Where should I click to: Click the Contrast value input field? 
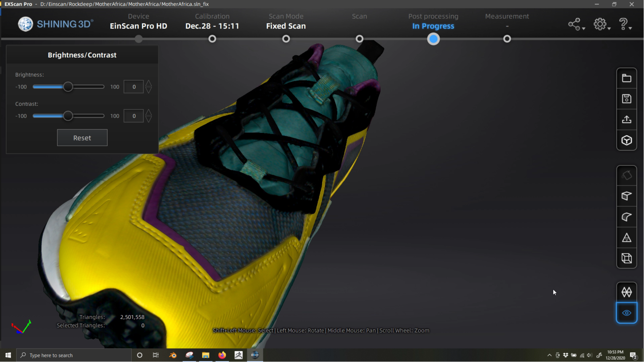pyautogui.click(x=133, y=116)
